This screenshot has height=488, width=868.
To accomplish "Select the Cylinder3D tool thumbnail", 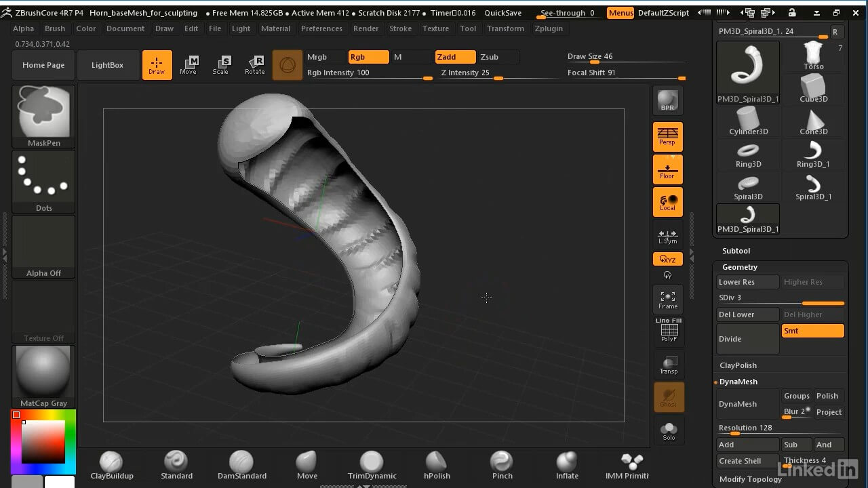I will pyautogui.click(x=748, y=122).
